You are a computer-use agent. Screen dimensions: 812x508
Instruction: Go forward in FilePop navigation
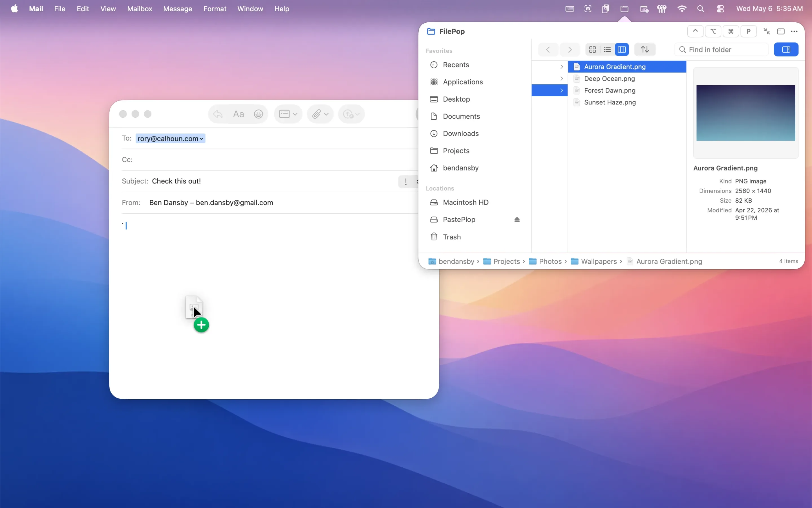click(570, 50)
